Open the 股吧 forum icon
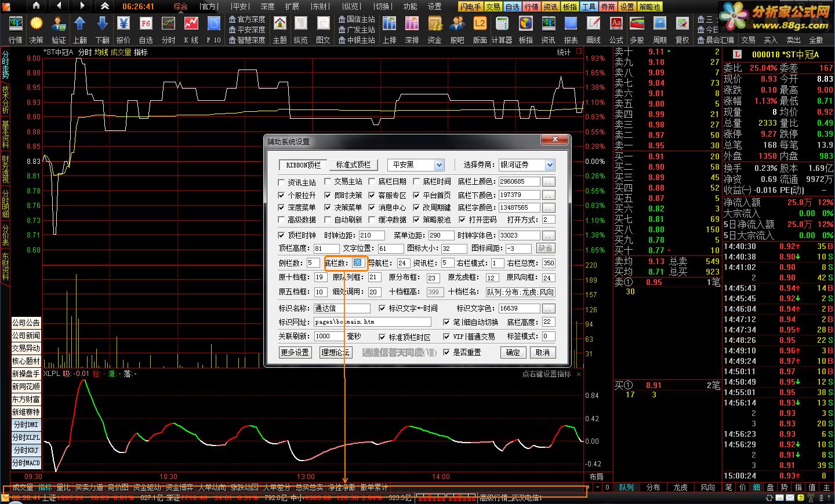The image size is (835, 504). coord(457,29)
